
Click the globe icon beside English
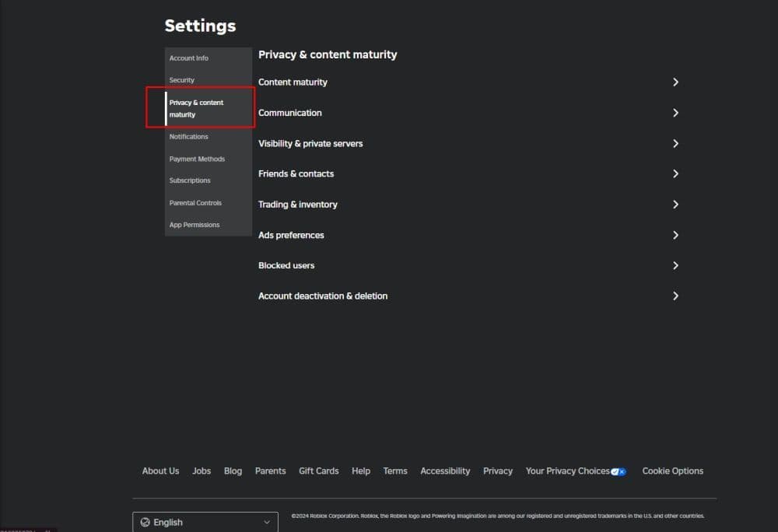pos(145,523)
